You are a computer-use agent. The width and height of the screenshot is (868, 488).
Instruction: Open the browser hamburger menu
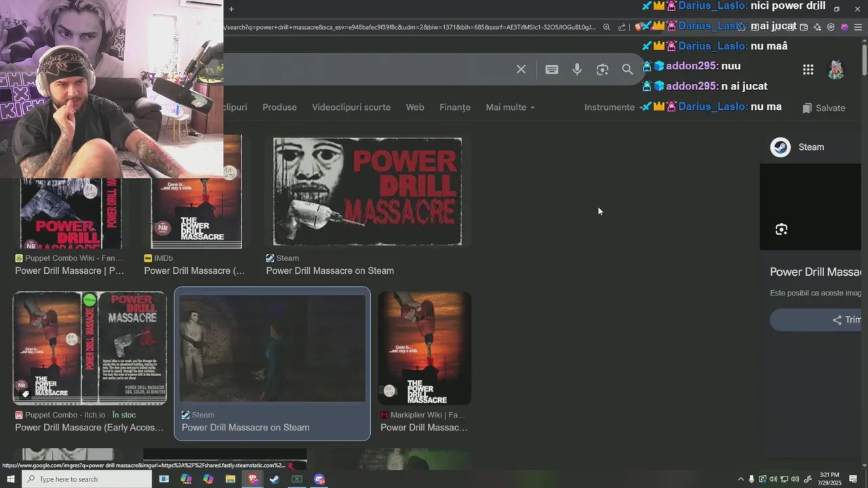tap(858, 27)
